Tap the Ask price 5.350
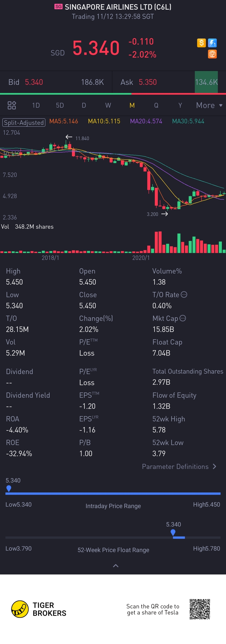Screen dimensions: 226x644 click(148, 82)
